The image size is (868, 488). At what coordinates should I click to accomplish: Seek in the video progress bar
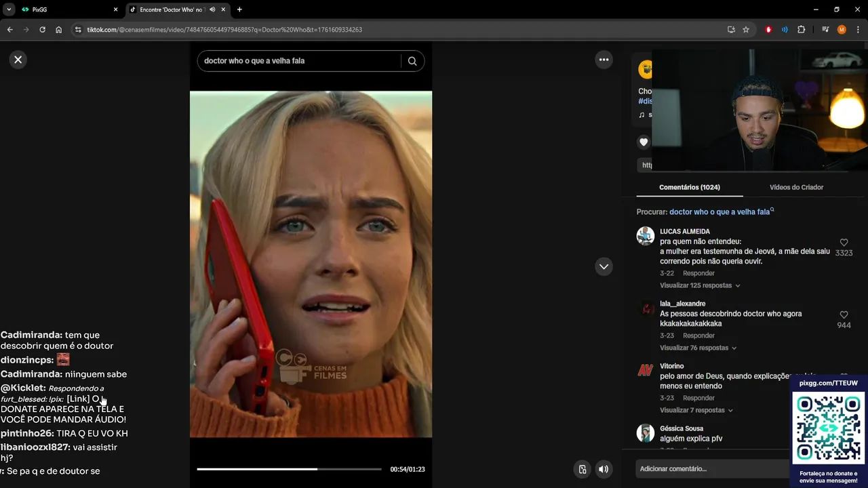click(x=290, y=469)
